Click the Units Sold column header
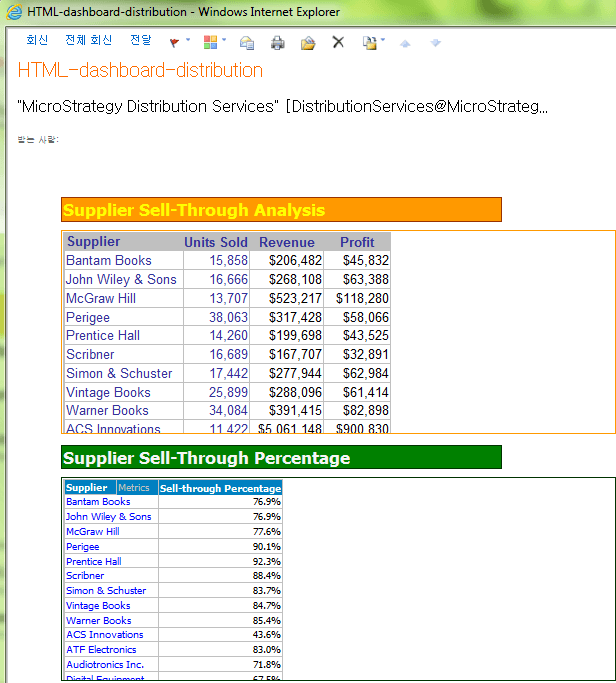Image resolution: width=616 pixels, height=683 pixels. [x=216, y=242]
